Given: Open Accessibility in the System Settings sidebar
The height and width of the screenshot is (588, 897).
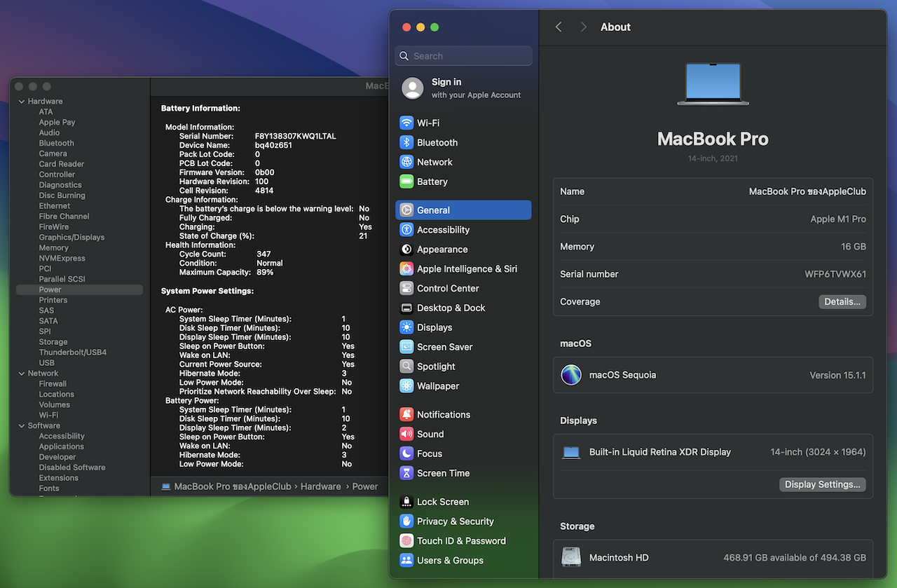Looking at the screenshot, I should 463,230.
